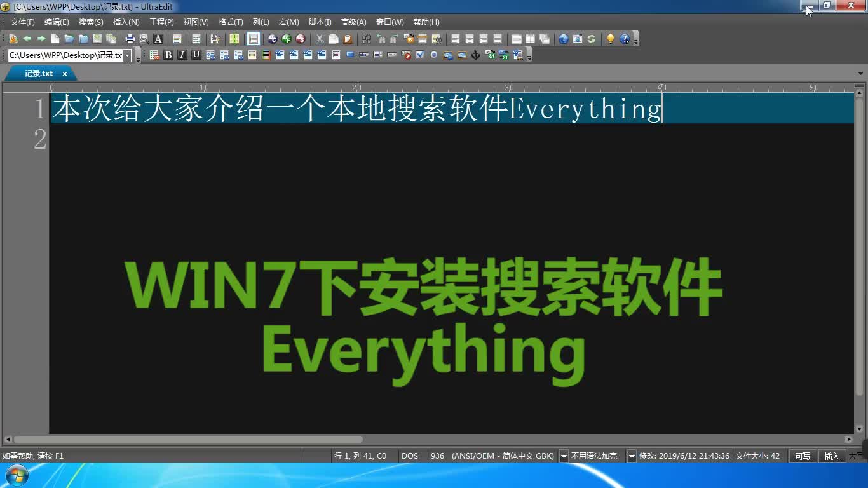Toggle column mode icon
Screen dimensions: 868x488
coord(234,39)
